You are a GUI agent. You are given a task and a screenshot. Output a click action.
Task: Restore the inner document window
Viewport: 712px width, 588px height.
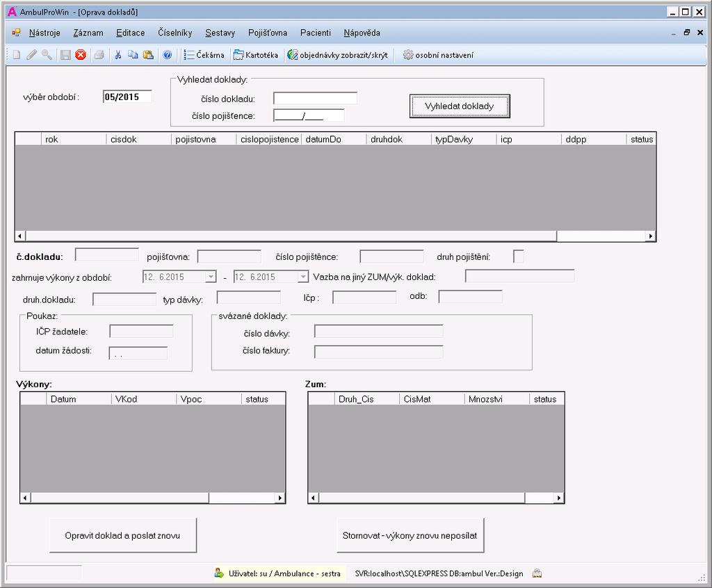click(686, 32)
